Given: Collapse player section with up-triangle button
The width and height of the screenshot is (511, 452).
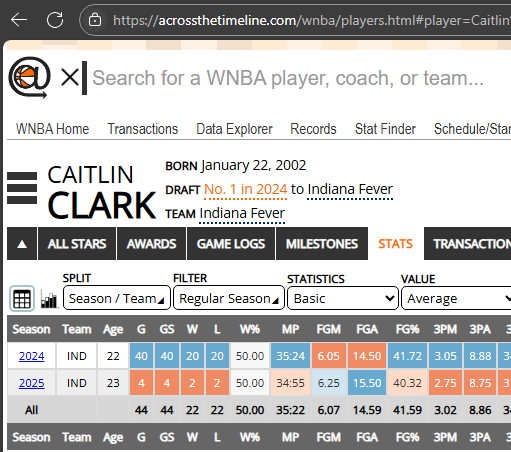Looking at the screenshot, I should click(22, 244).
